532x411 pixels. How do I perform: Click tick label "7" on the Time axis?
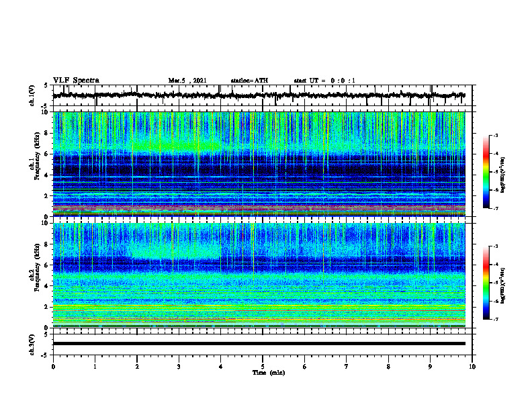pyautogui.click(x=347, y=367)
